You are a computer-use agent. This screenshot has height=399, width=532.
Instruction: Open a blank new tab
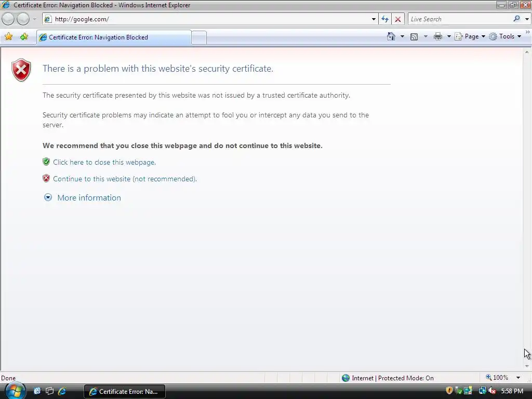[x=199, y=37]
